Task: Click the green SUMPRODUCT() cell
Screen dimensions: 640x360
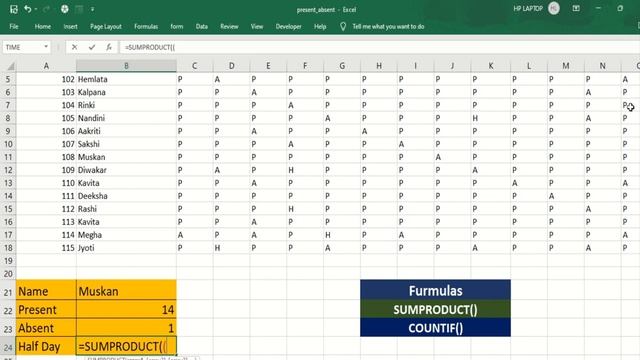Action: click(x=435, y=309)
